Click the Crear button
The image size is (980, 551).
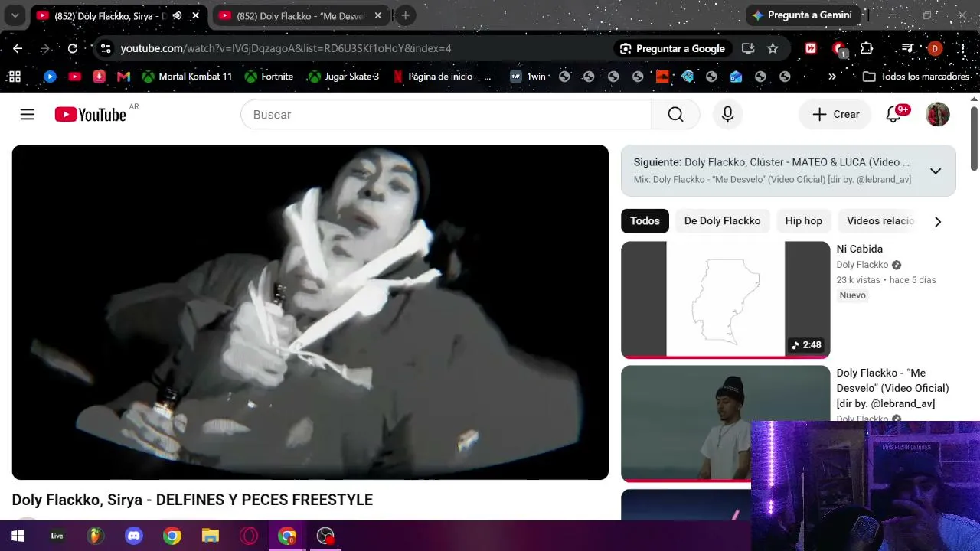pyautogui.click(x=835, y=114)
